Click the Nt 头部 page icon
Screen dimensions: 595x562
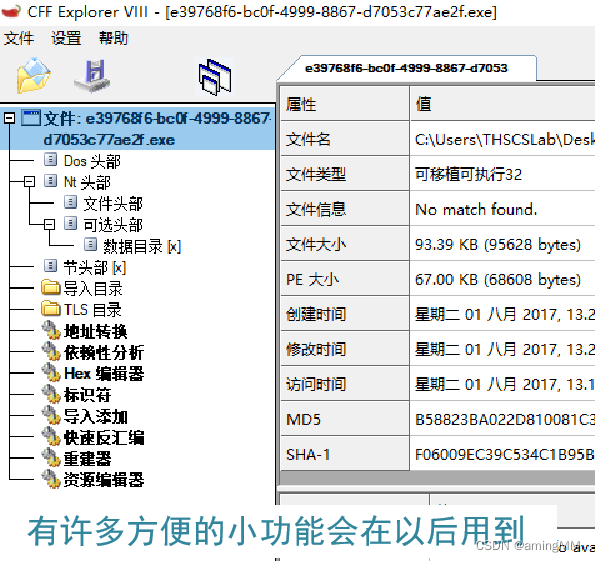(x=50, y=181)
